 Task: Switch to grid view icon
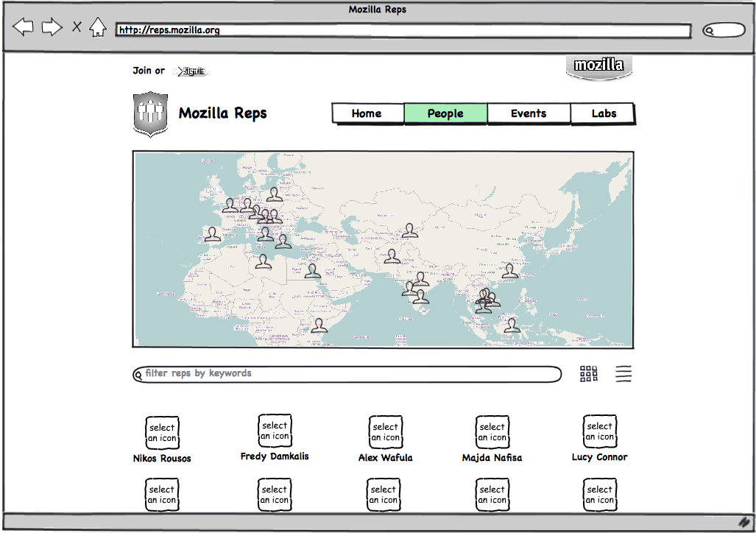(589, 374)
